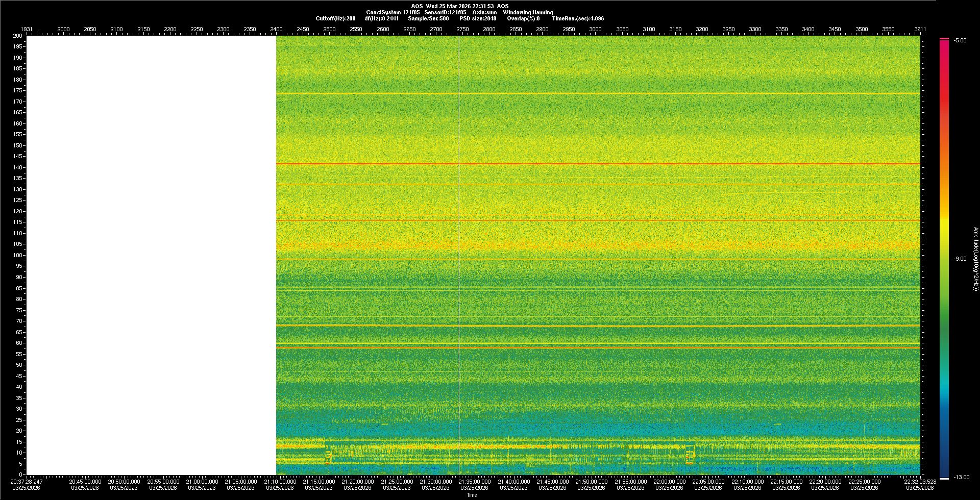Click the red region of the colorbar
Screen dimensions: 980x500
[x=944, y=102]
